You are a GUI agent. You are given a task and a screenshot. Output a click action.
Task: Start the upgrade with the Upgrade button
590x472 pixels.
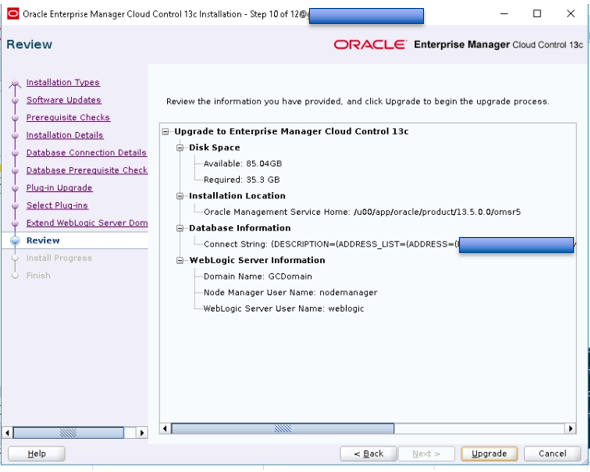(x=489, y=454)
